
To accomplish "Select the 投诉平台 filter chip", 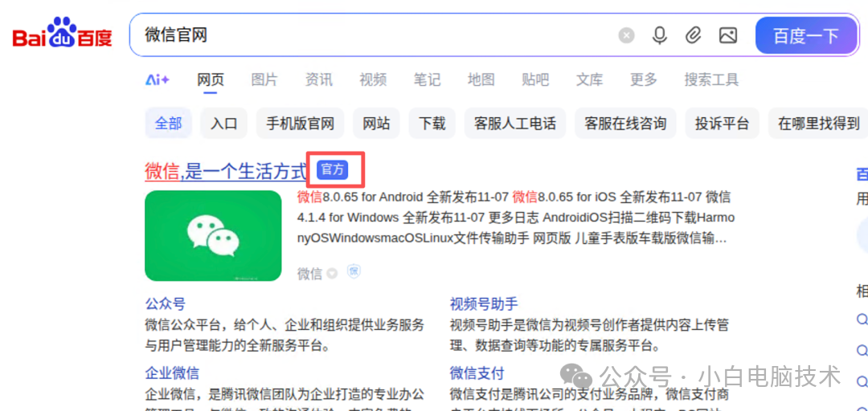I will tap(723, 123).
